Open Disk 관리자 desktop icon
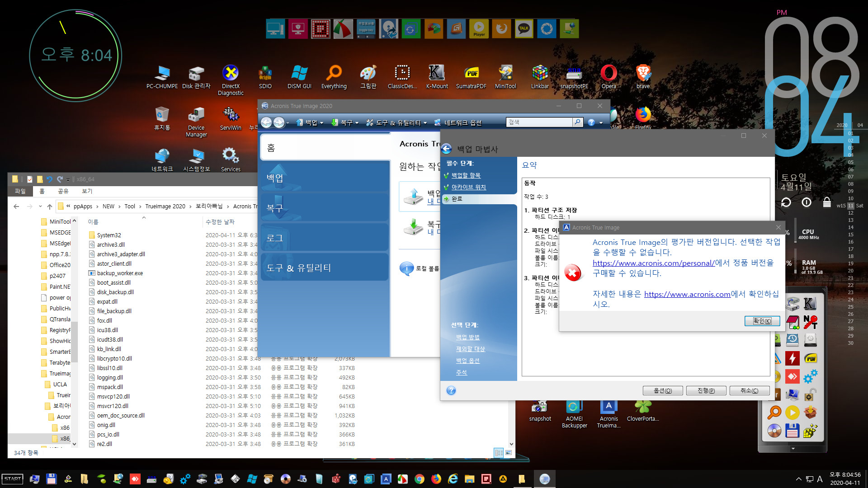This screenshot has height=488, width=868. 196,77
